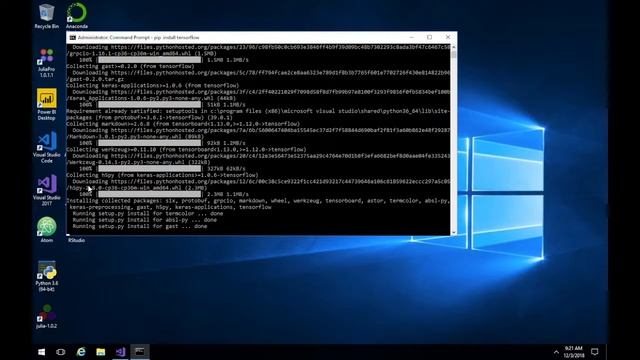Image resolution: width=640 pixels, height=360 pixels.
Task: Click the 'Requirement already satisfied: setuptools' line
Action: click(258, 111)
